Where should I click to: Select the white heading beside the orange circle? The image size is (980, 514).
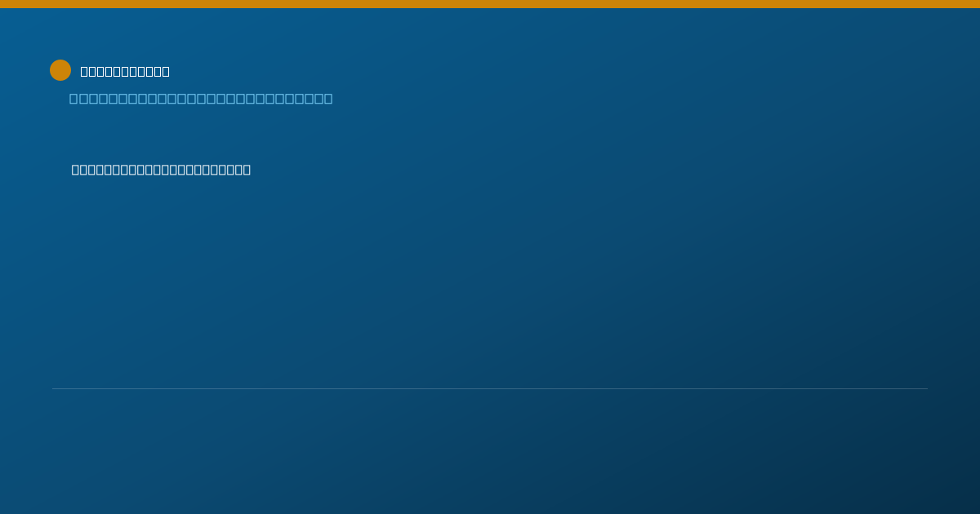(x=125, y=71)
